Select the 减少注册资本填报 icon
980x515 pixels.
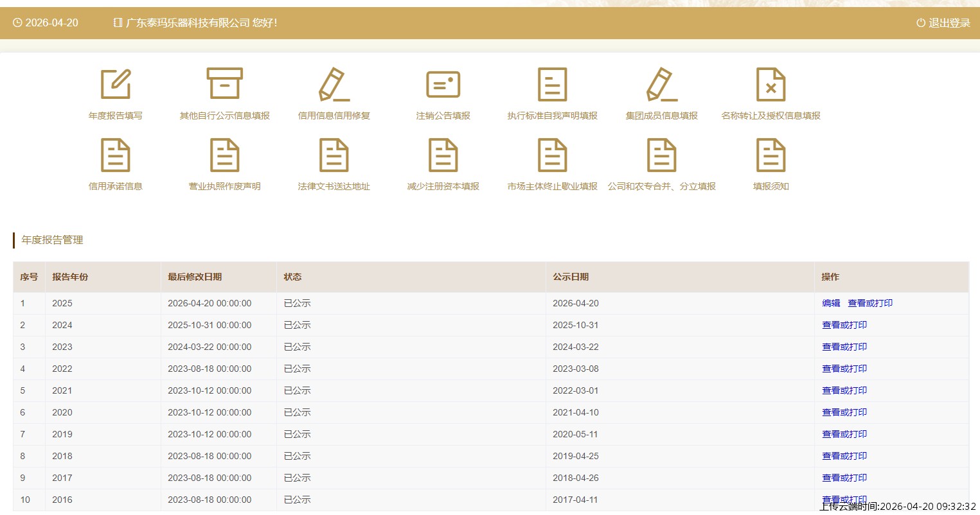443,155
